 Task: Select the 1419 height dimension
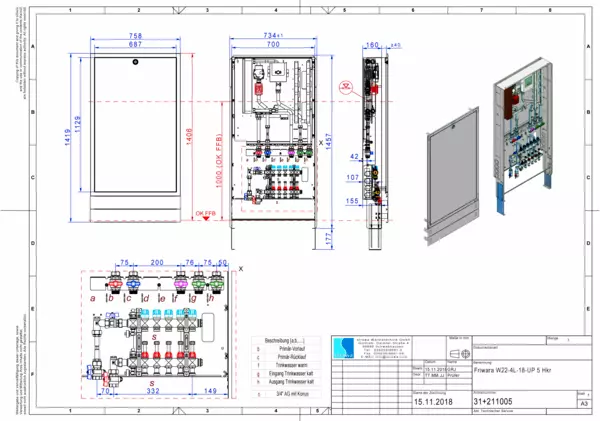[x=68, y=138]
